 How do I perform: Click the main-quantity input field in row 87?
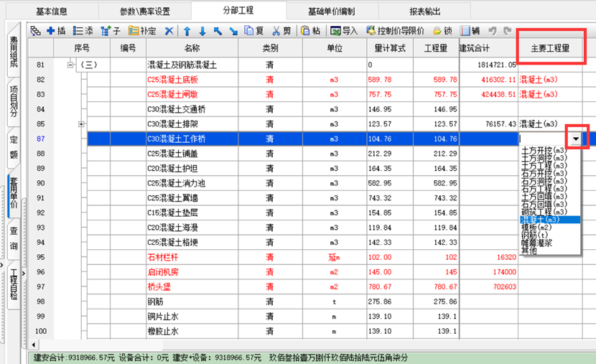tap(544, 139)
